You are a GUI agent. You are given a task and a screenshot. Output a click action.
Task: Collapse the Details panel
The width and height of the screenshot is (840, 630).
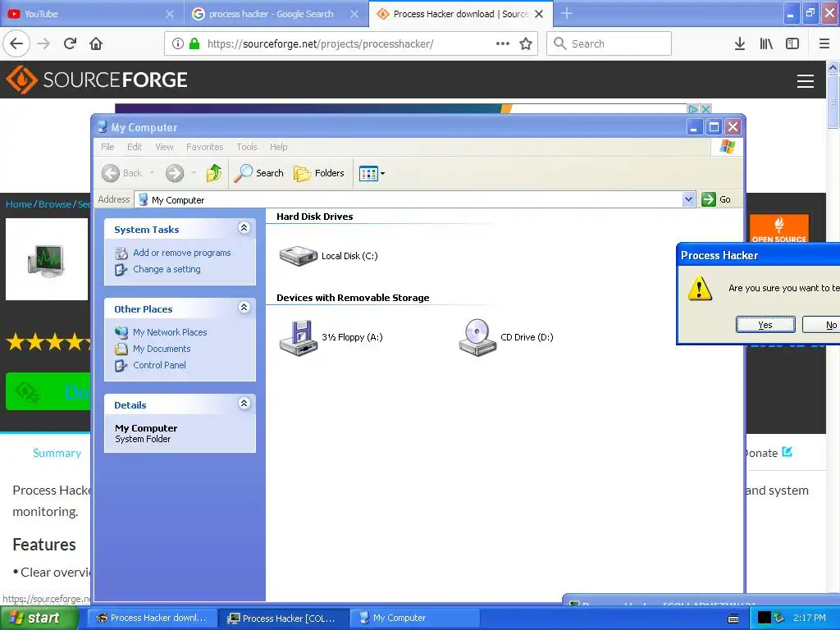pyautogui.click(x=244, y=403)
